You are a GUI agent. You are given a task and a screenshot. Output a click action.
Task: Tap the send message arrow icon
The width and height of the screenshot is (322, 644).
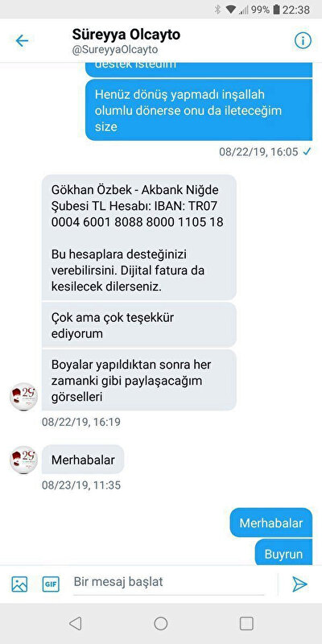click(299, 584)
